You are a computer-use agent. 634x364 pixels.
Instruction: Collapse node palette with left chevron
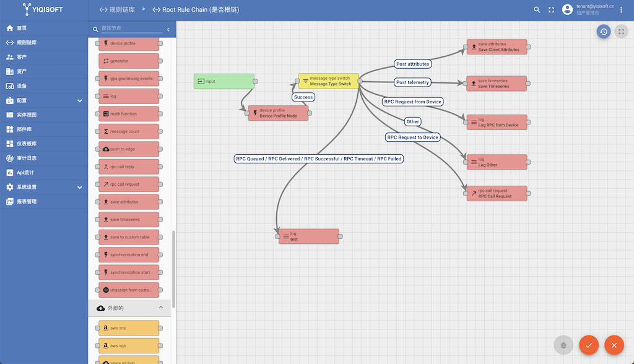168,30
